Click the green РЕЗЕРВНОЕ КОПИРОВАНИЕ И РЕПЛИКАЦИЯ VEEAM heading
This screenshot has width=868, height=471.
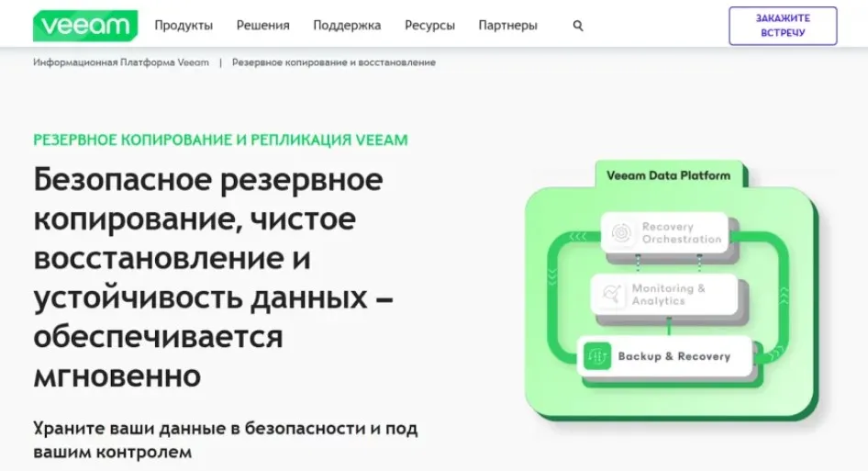pos(220,140)
